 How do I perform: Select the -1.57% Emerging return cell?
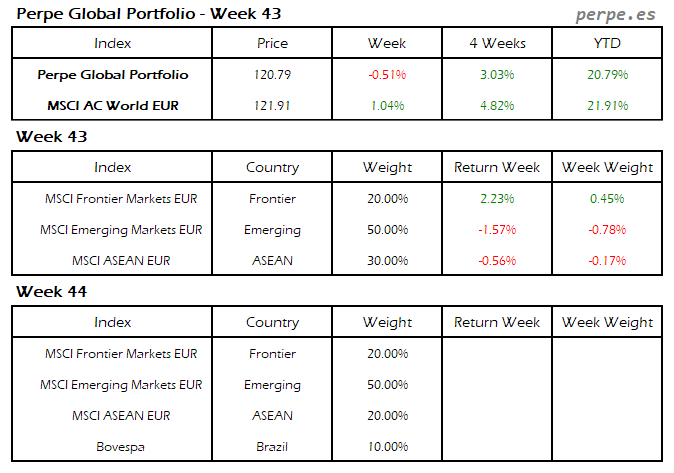[497, 230]
